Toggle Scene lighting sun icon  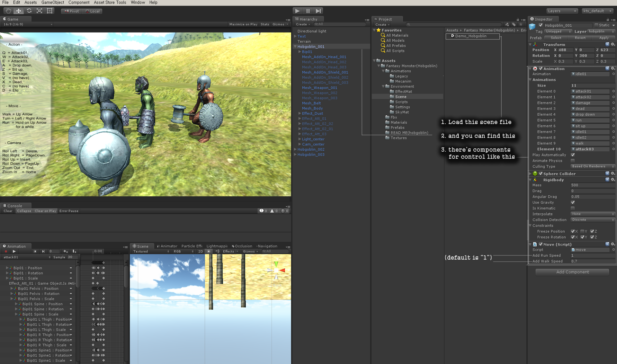coord(209,252)
